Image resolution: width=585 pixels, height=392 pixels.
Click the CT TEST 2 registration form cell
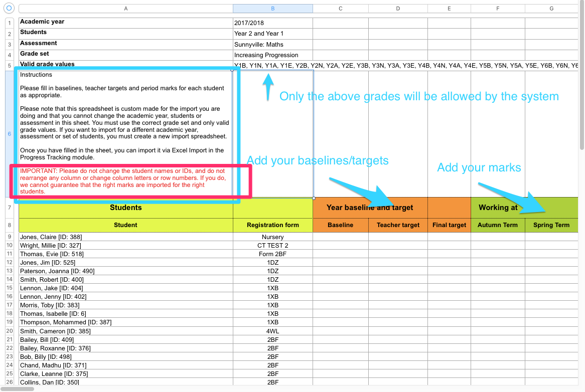click(x=272, y=246)
